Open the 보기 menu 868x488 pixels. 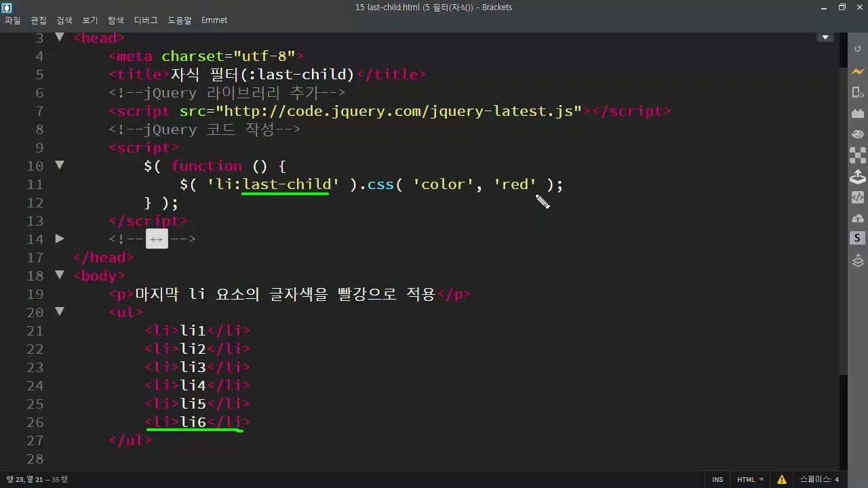pos(90,20)
